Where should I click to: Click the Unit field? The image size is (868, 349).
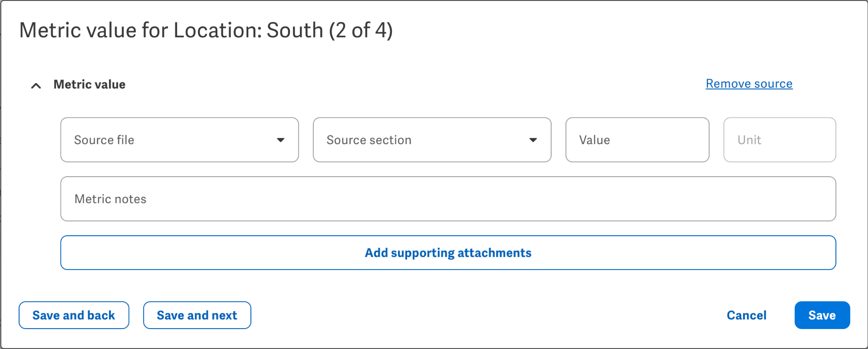(x=779, y=140)
